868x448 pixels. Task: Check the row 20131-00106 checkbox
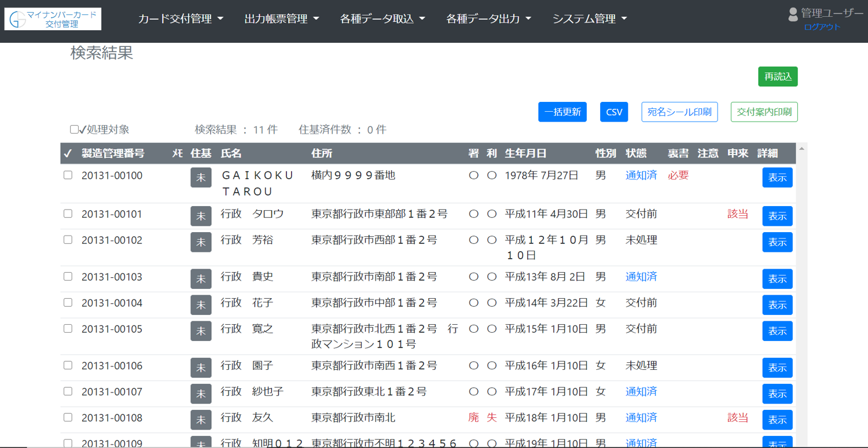[x=68, y=366]
